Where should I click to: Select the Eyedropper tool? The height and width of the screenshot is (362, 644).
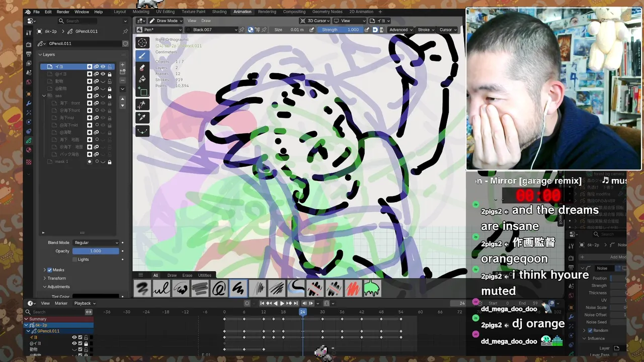[x=142, y=117]
